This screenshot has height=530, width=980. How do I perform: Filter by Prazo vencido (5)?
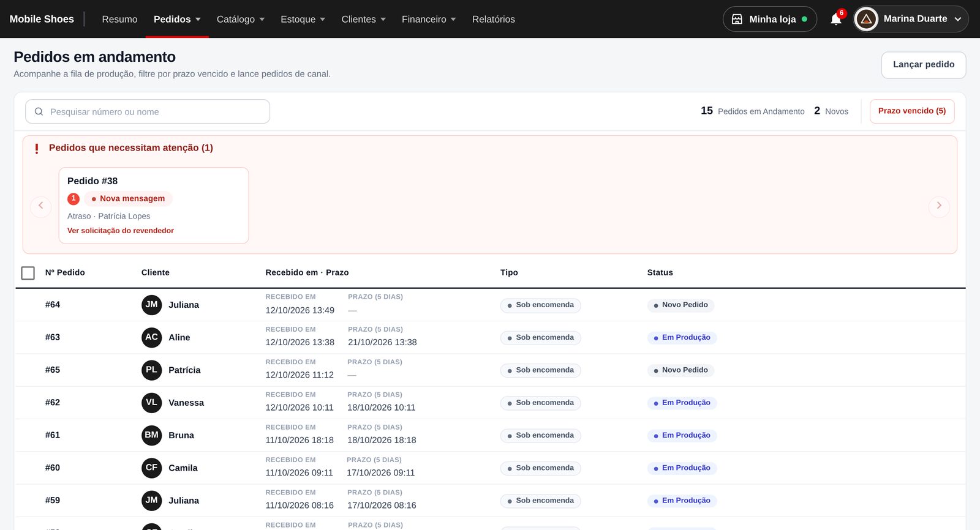912,111
